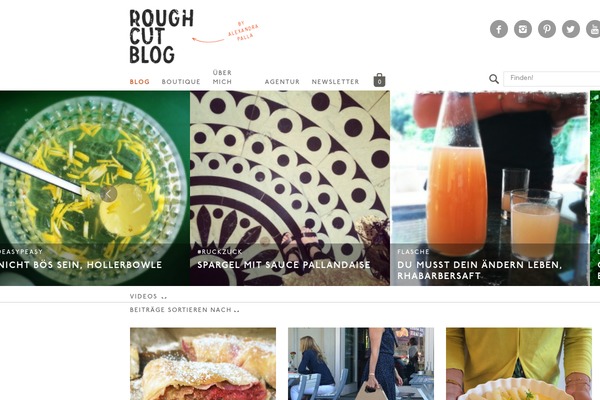Open the Boutique menu item
The image size is (600, 400).
(x=181, y=82)
